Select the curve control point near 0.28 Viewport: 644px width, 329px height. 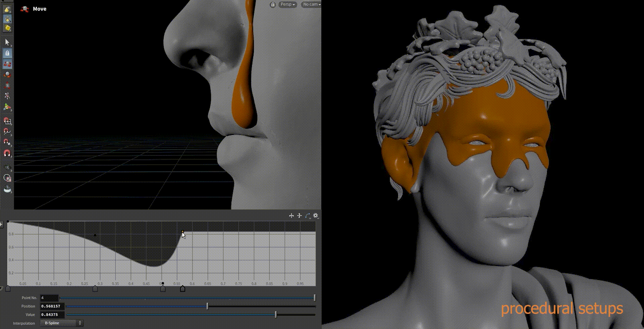pyautogui.click(x=95, y=235)
